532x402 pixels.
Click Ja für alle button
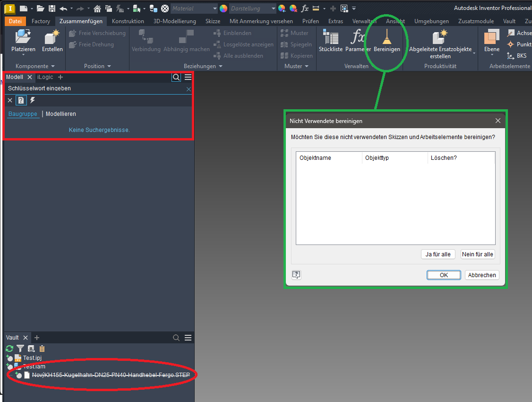[x=438, y=254]
